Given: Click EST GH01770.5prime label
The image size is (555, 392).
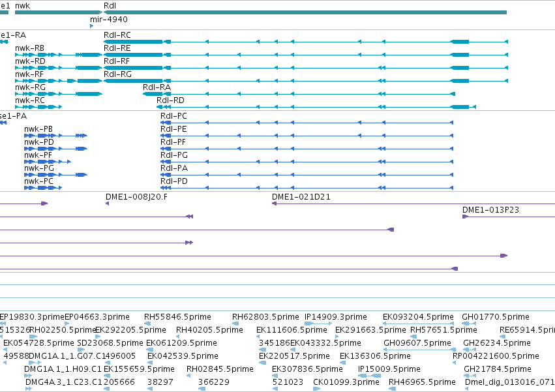Looking at the screenshot, I should point(496,317).
